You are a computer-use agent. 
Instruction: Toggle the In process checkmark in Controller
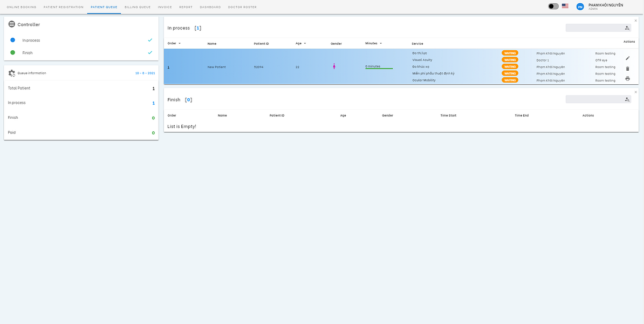click(150, 40)
